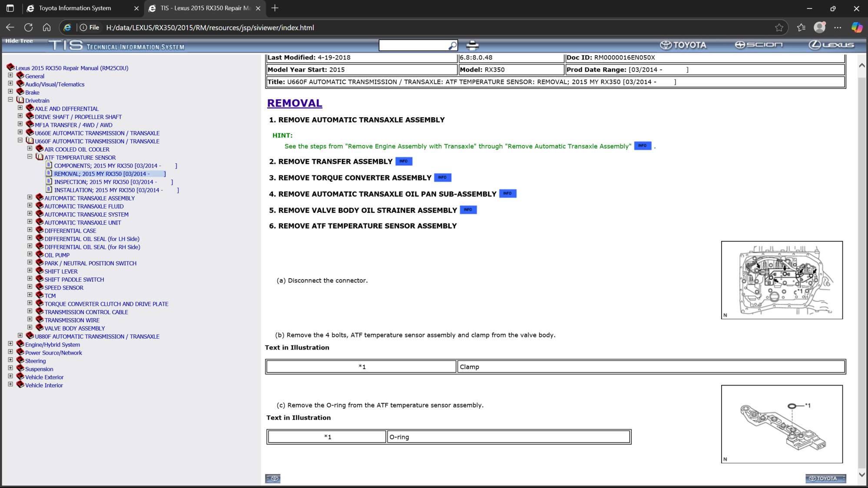Click the search magnifier icon in TIS header
Image resolution: width=868 pixels, height=488 pixels.
coord(452,45)
